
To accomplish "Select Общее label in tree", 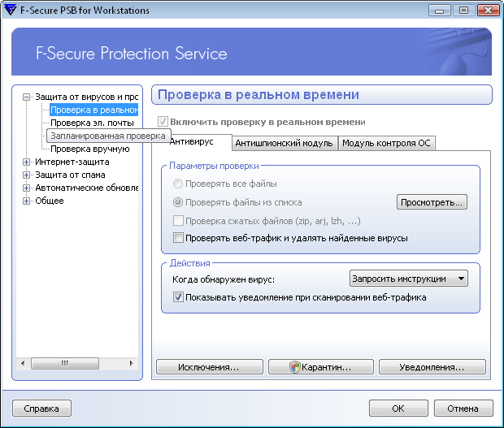I will click(x=49, y=201).
